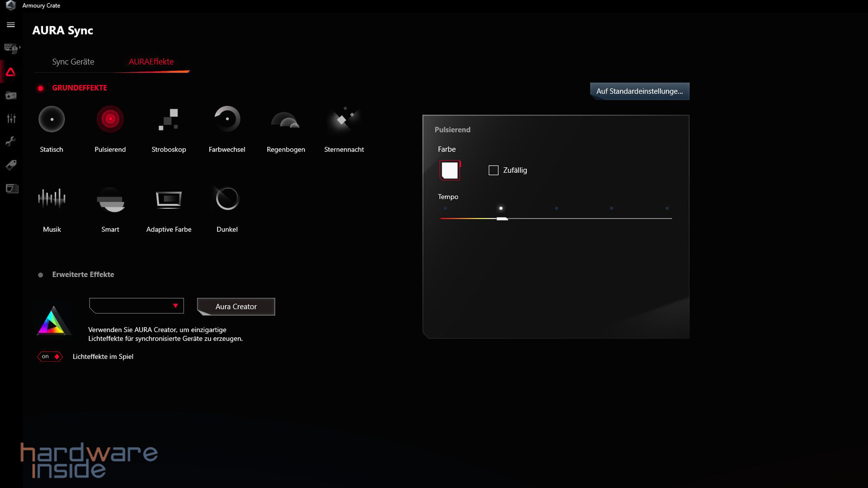Open the white Farbe color swatch
Viewport: 868px width, 488px height.
coord(450,170)
